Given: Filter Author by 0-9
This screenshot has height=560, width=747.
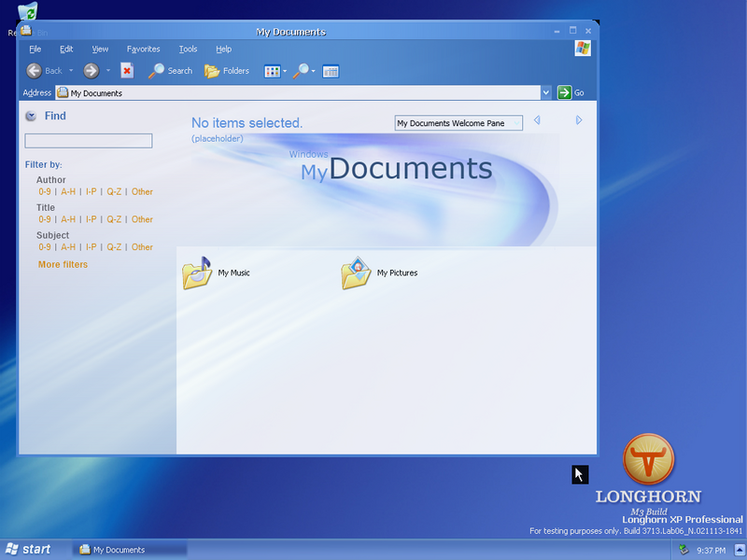Looking at the screenshot, I should pos(45,192).
